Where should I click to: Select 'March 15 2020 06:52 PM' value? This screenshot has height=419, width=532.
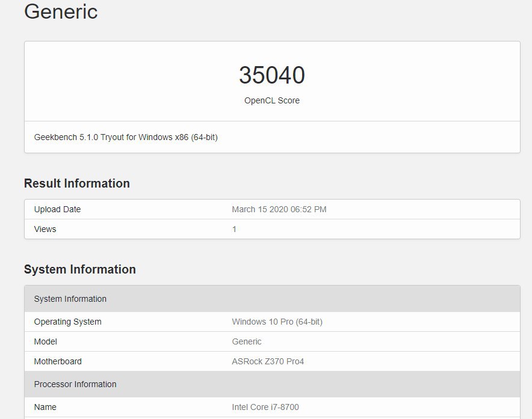(279, 209)
